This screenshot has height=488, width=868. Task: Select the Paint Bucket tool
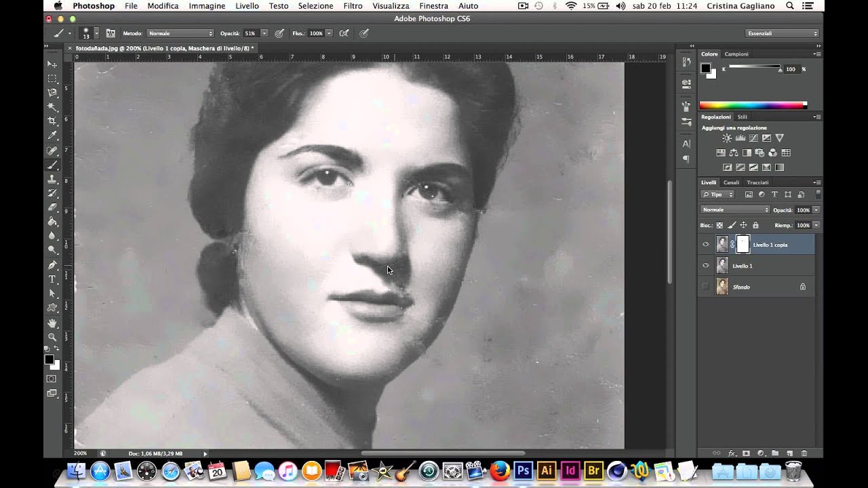click(x=52, y=222)
